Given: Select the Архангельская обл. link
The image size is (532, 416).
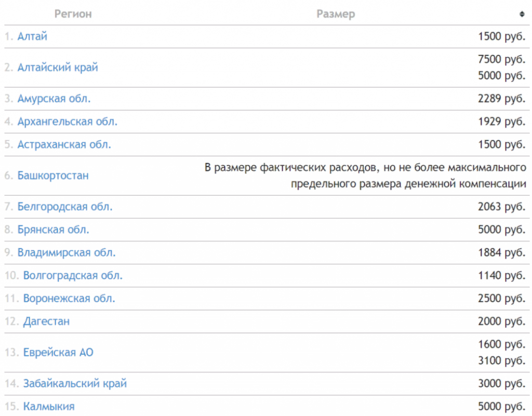Looking at the screenshot, I should pos(68,122).
